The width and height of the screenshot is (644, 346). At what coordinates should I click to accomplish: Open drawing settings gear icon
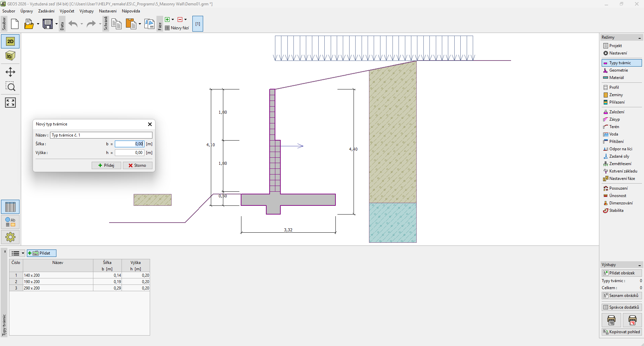tap(10, 237)
